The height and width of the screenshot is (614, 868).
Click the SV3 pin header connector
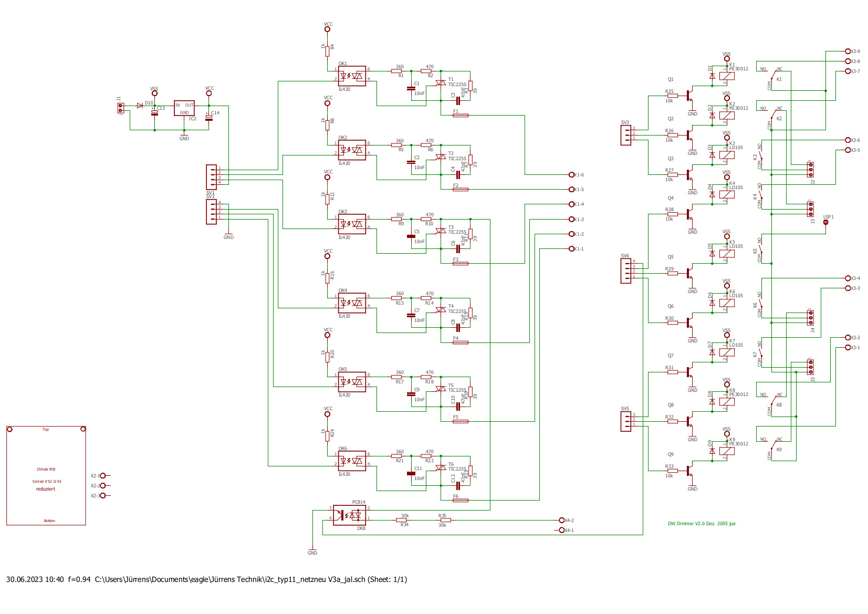tap(625, 135)
